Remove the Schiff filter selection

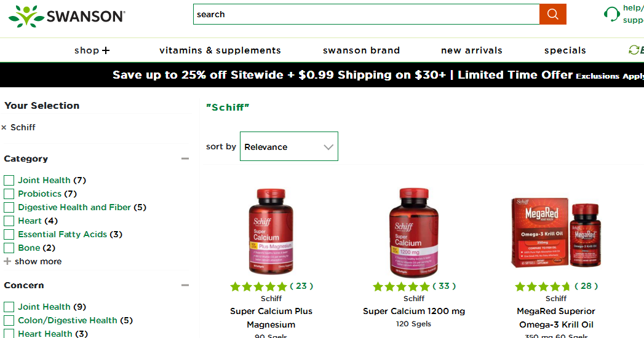pos(4,128)
